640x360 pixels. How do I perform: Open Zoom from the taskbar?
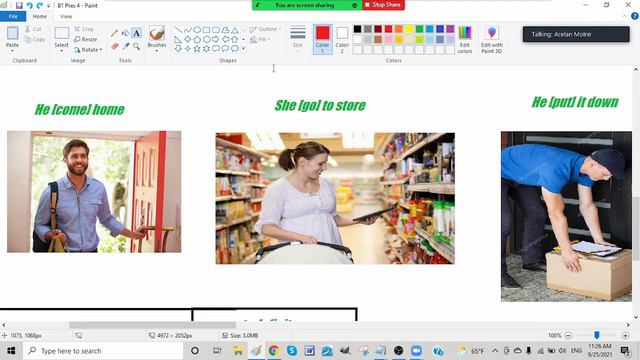416,351
